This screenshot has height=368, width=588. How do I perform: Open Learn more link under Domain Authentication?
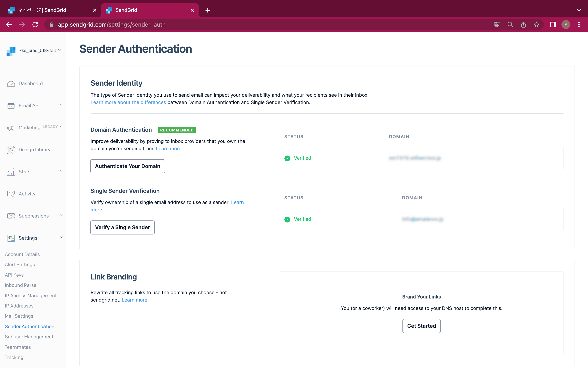tap(169, 149)
